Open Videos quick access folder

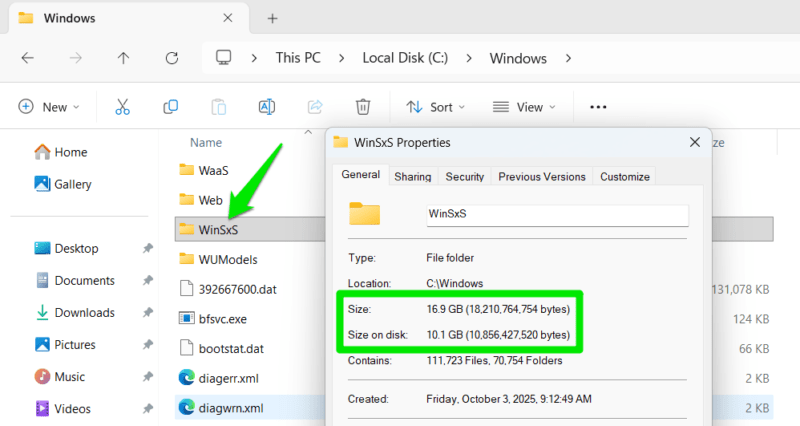(x=63, y=409)
